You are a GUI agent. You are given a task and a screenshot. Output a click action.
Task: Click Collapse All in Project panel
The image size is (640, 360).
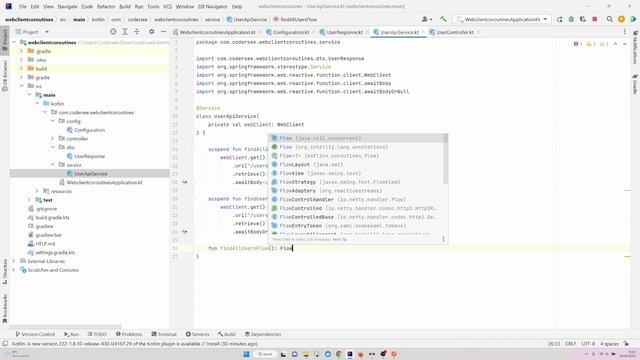tap(137, 31)
